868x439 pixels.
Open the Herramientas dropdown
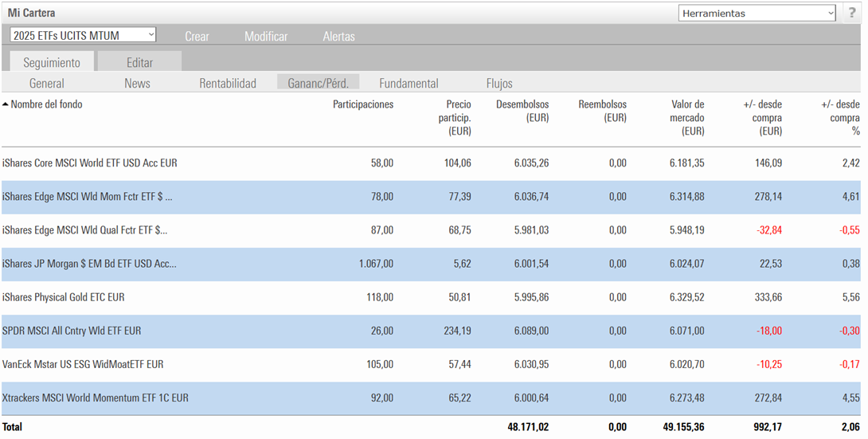coord(757,14)
